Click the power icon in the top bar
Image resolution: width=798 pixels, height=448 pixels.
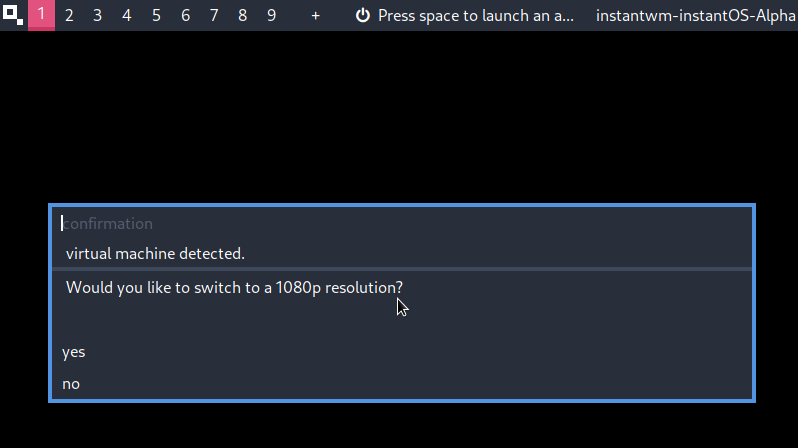coord(363,16)
